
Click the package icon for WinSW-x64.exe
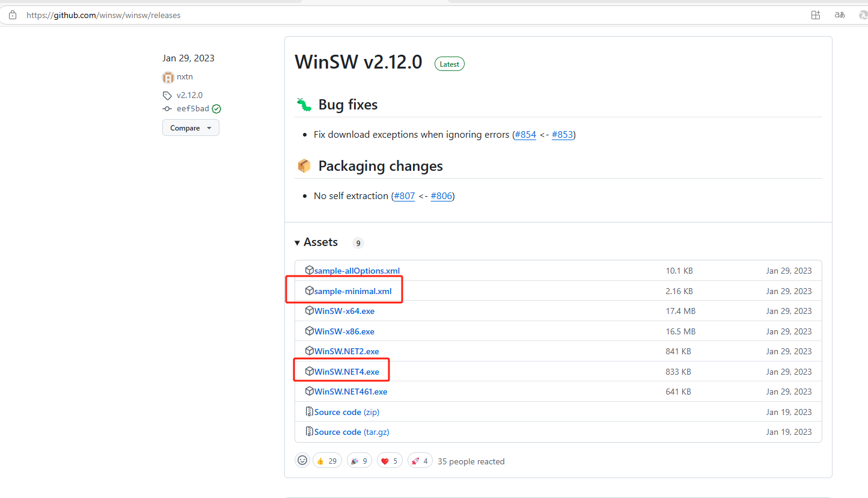tap(310, 311)
